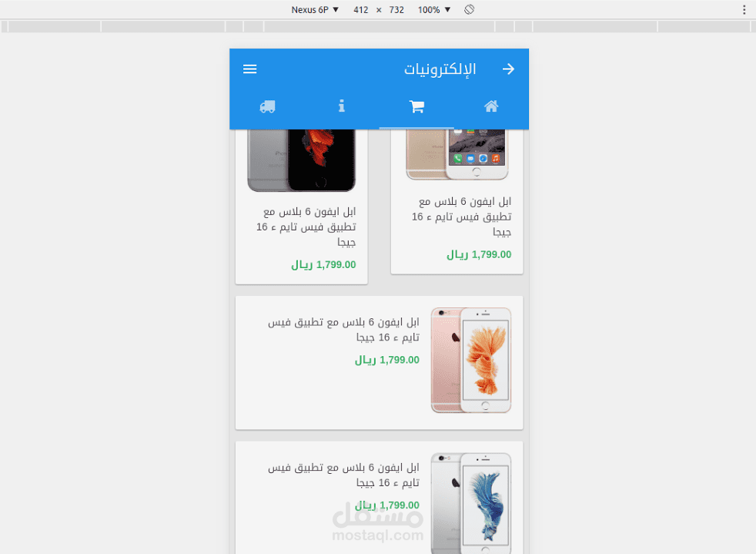Open the DevTools three-dot options menu
756x554 pixels.
coord(744,10)
